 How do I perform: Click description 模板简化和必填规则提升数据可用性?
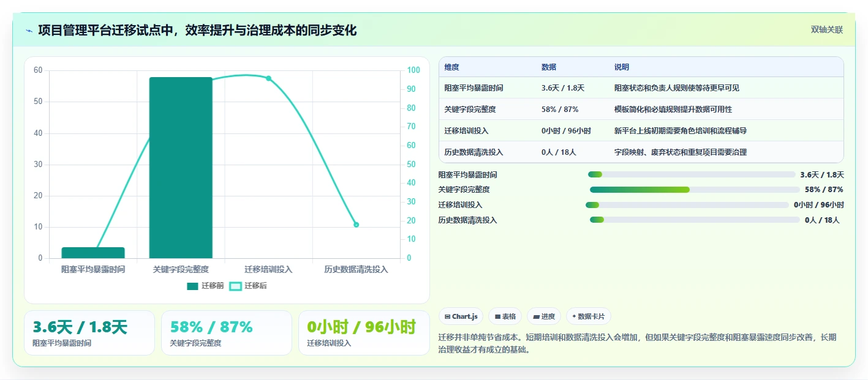point(673,110)
